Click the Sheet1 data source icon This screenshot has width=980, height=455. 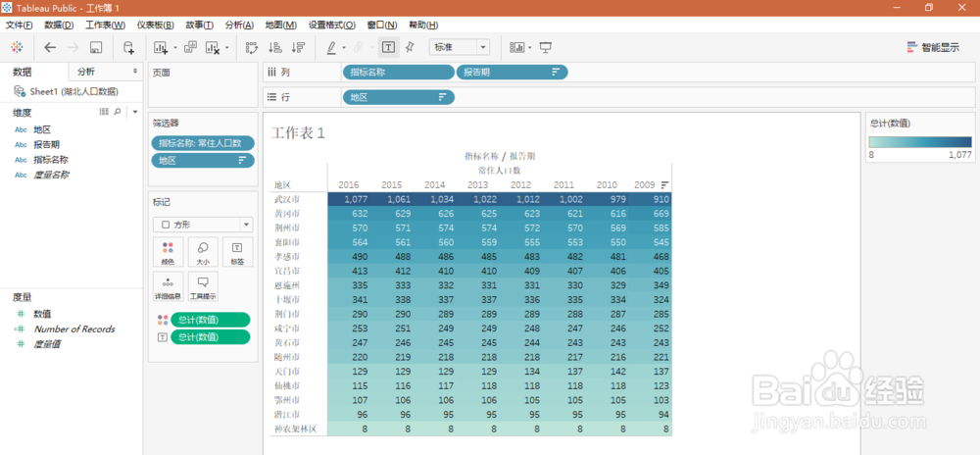coord(20,91)
